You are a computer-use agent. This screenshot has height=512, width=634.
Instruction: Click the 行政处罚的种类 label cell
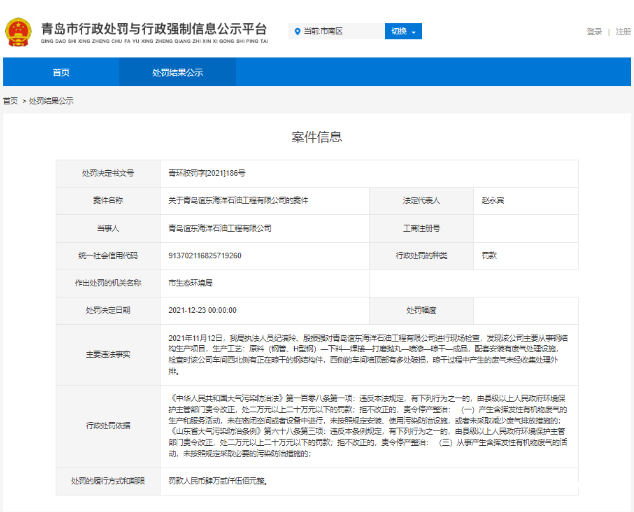pos(421,256)
